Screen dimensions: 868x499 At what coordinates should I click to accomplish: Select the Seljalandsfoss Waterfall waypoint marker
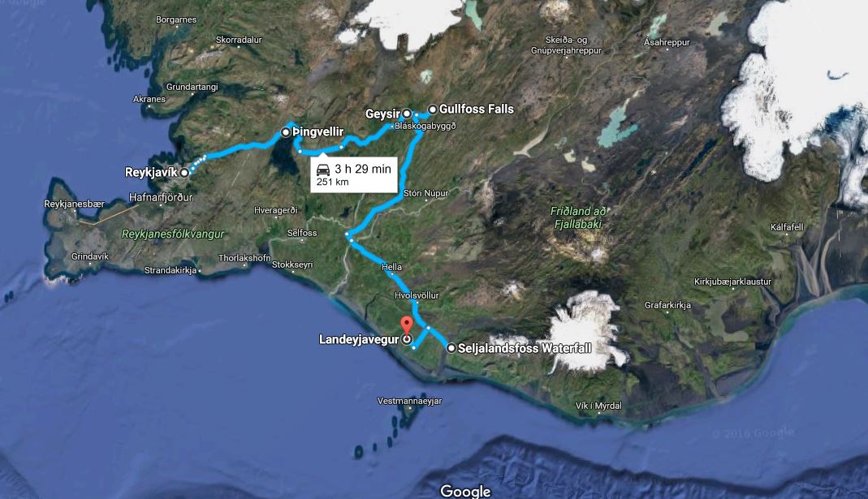coord(451,348)
